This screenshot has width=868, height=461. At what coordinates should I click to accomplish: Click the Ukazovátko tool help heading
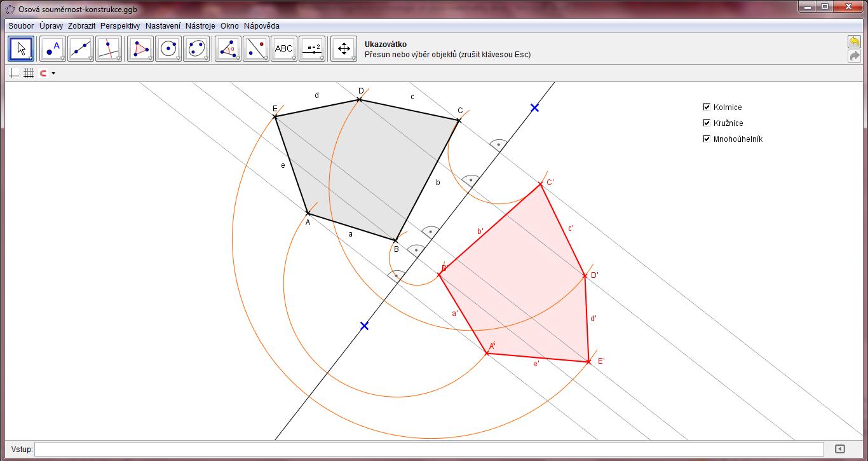click(x=386, y=45)
